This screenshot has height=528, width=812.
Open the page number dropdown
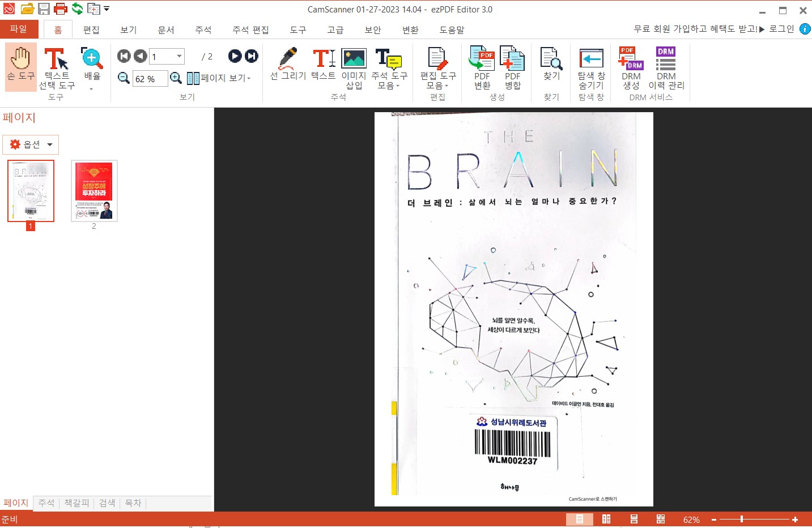click(x=180, y=56)
